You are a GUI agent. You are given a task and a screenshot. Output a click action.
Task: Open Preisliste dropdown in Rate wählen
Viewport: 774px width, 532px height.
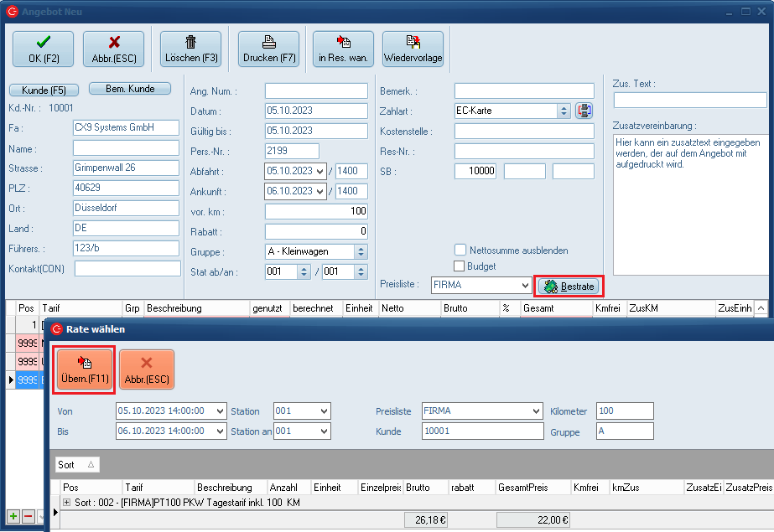[536, 411]
